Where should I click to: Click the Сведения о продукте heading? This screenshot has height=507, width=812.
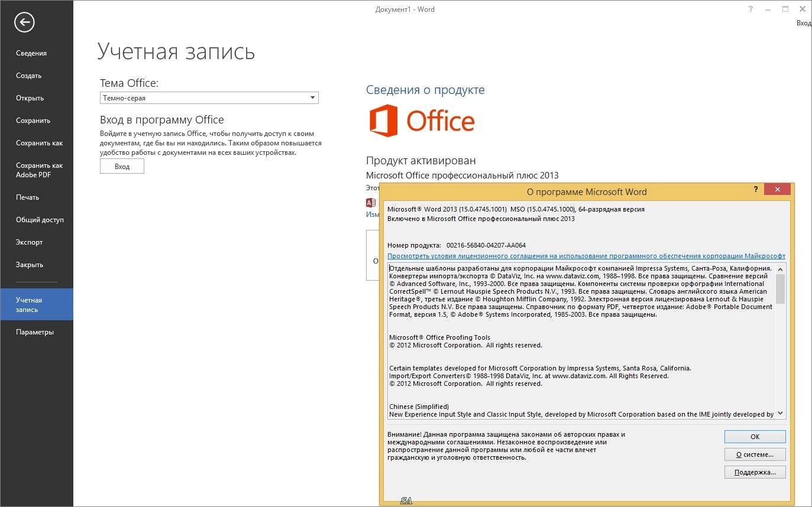coord(425,90)
